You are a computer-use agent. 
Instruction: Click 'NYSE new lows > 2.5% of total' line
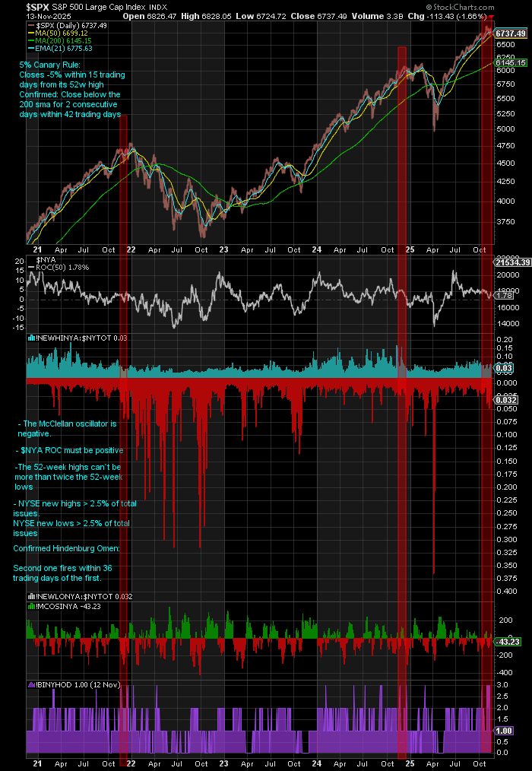[x=71, y=523]
